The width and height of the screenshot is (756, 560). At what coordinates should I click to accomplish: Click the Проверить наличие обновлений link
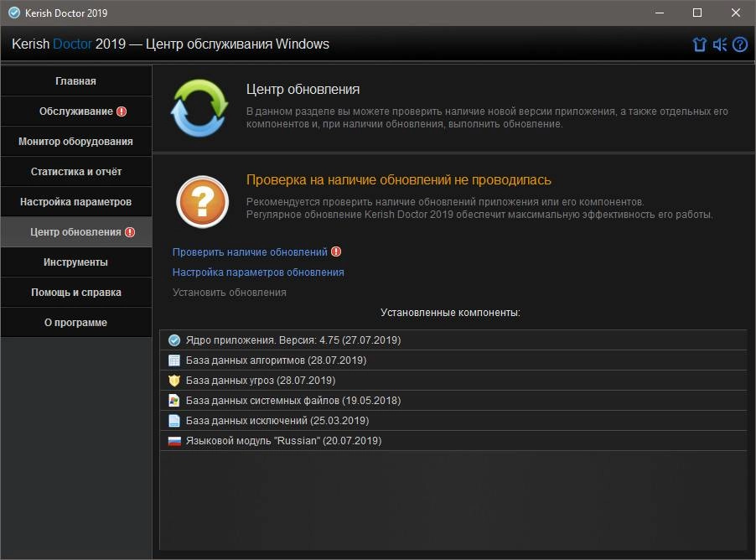[250, 251]
